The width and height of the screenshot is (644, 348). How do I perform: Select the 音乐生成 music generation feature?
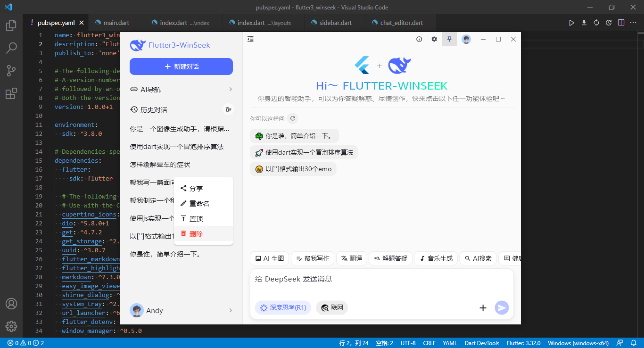point(436,258)
